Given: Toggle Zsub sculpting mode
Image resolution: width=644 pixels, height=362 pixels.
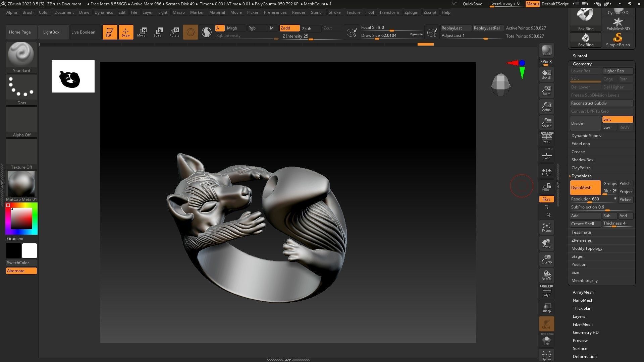Looking at the screenshot, I should 311,28.
